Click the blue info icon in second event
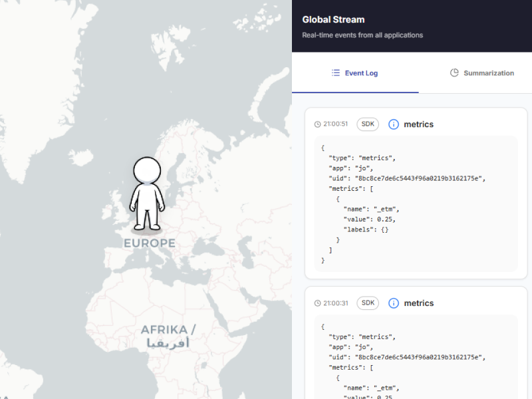 (394, 303)
